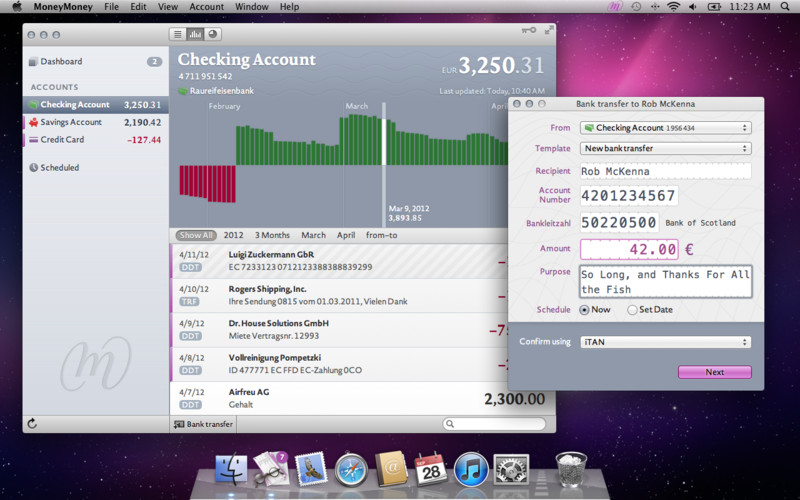
Task: Select Luigi Zuckermann GbR transaction
Action: 339,261
